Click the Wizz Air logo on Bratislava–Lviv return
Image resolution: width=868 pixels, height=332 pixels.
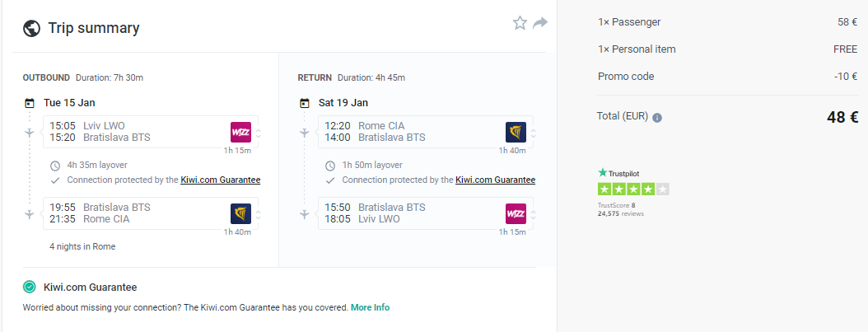[x=516, y=213]
